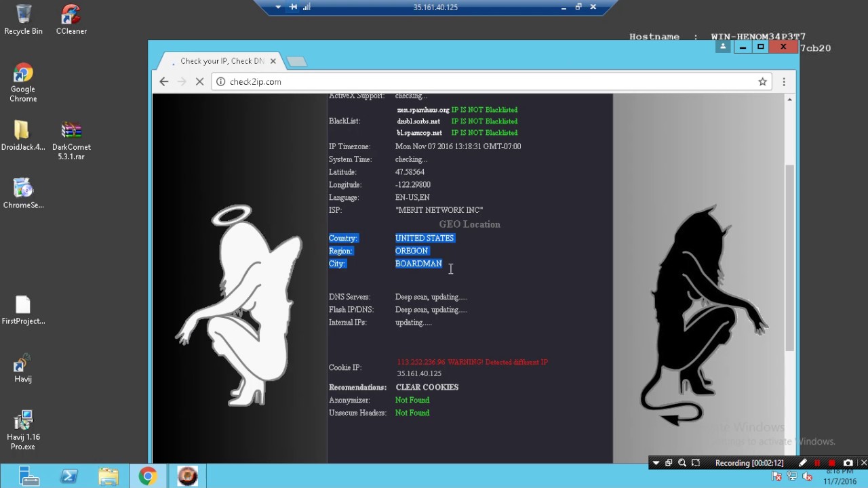868x488 pixels.
Task: Stop the screen recording with red square
Action: pos(832,463)
